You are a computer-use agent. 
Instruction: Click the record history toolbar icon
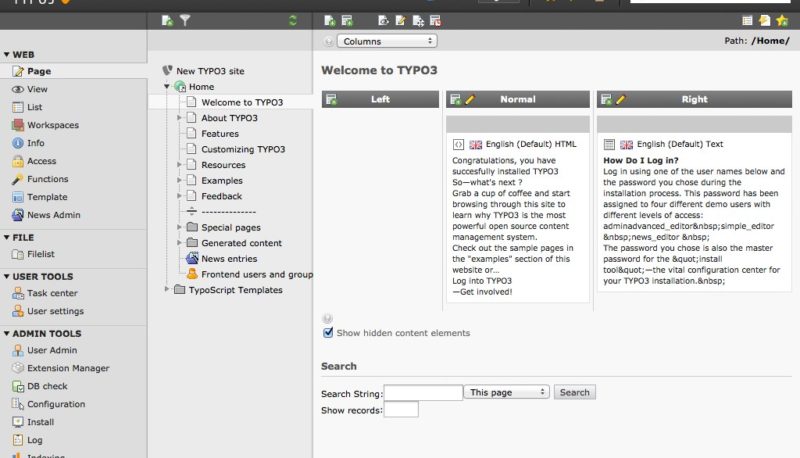[x=435, y=20]
